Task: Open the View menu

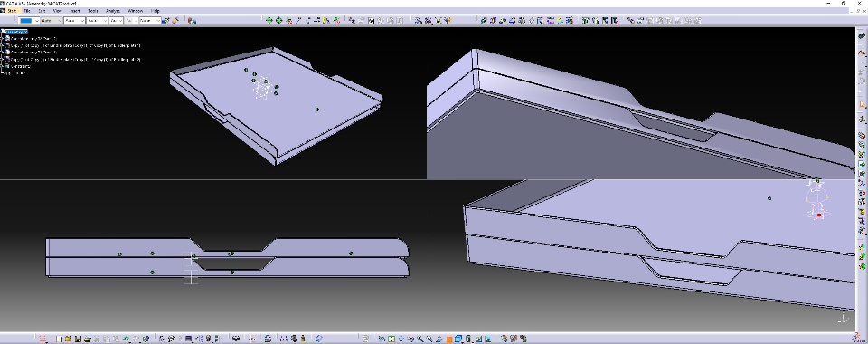Action: [58, 11]
